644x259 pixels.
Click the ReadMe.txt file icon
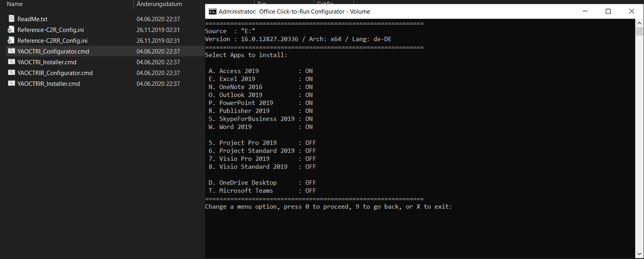pos(12,19)
